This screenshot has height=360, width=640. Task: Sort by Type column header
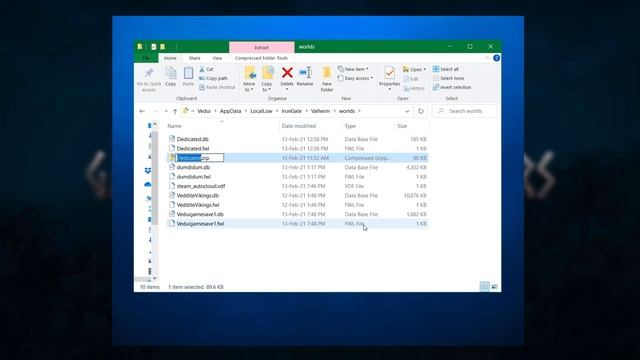(x=350, y=126)
